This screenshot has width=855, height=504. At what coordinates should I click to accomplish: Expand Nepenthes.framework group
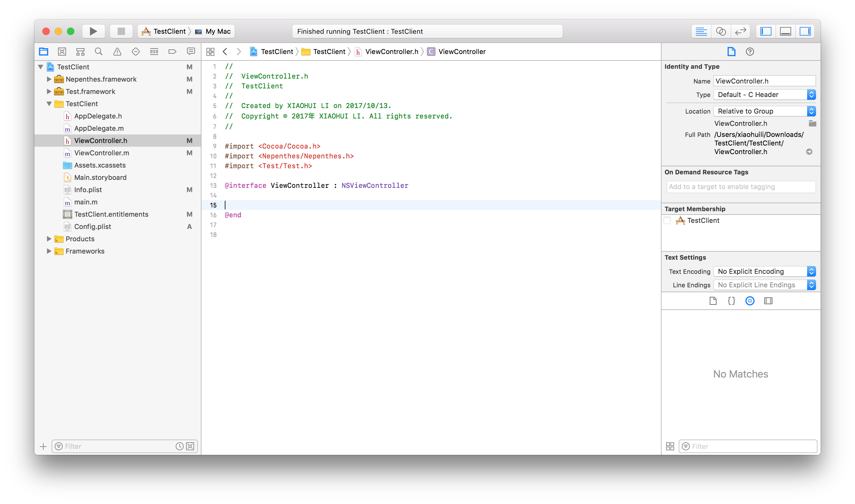coord(49,79)
